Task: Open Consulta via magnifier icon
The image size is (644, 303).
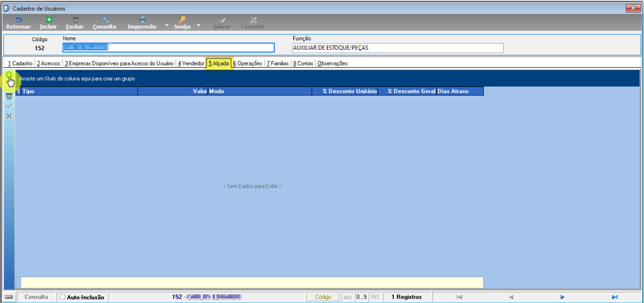Action: pos(105,19)
